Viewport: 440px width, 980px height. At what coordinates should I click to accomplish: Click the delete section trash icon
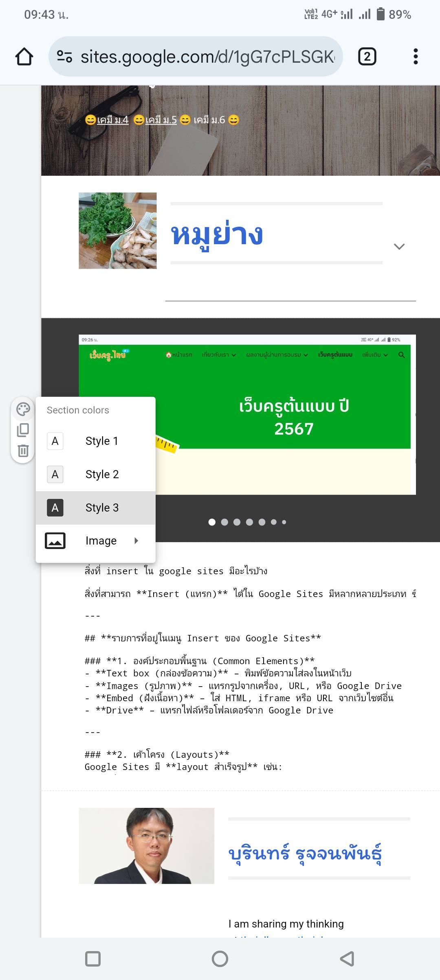pos(23,451)
